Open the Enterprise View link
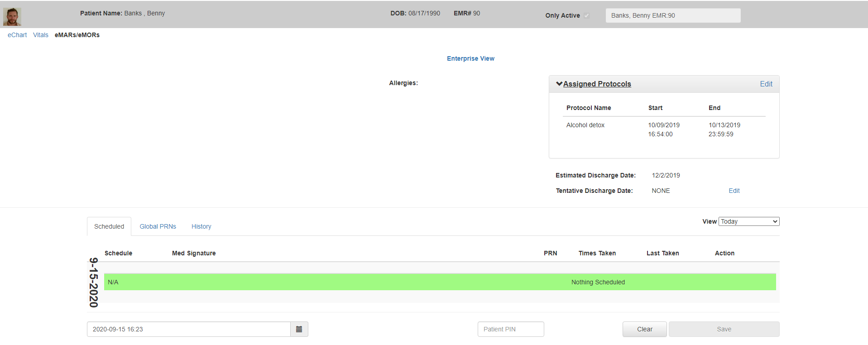 tap(470, 58)
